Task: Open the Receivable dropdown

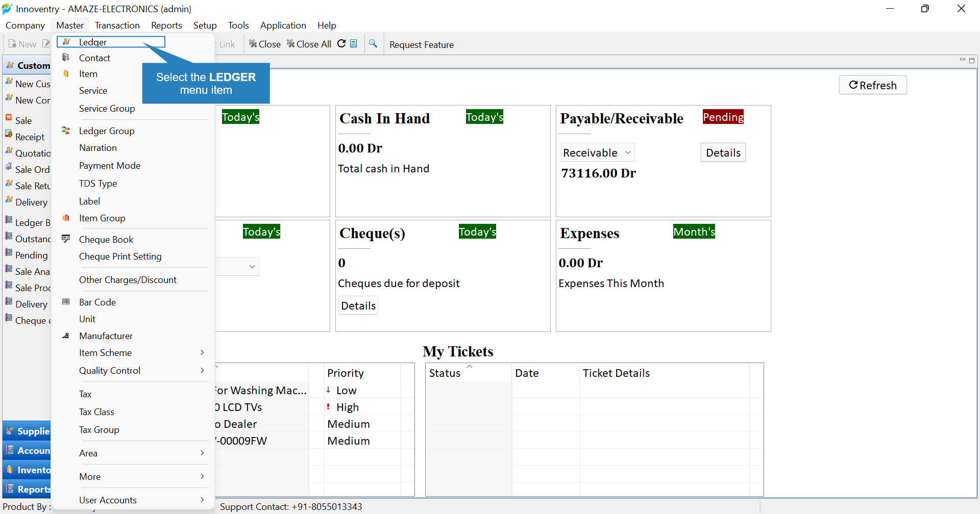Action: pos(598,152)
